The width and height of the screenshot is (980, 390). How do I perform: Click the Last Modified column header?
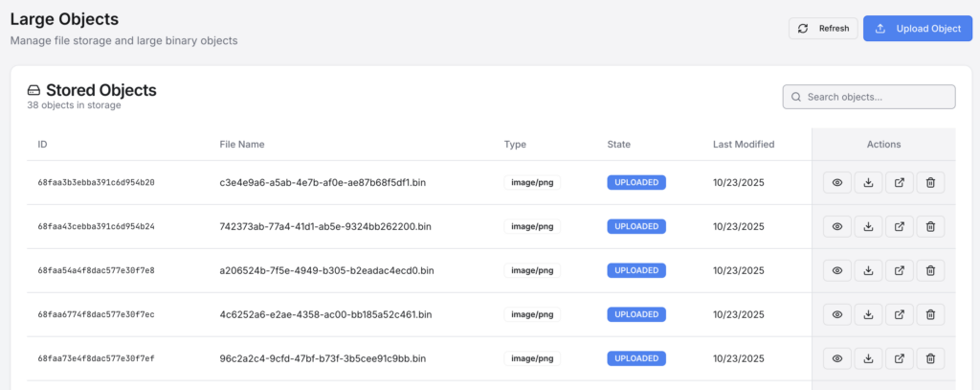click(744, 145)
